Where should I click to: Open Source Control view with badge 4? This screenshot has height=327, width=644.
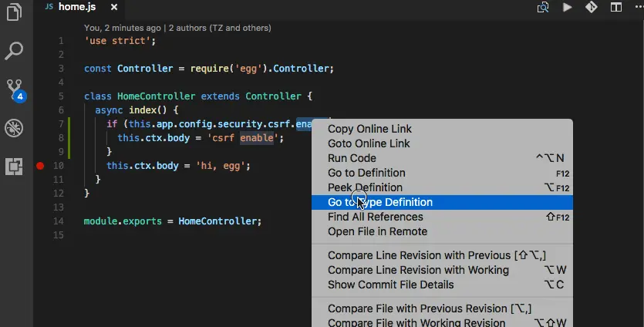tap(15, 90)
